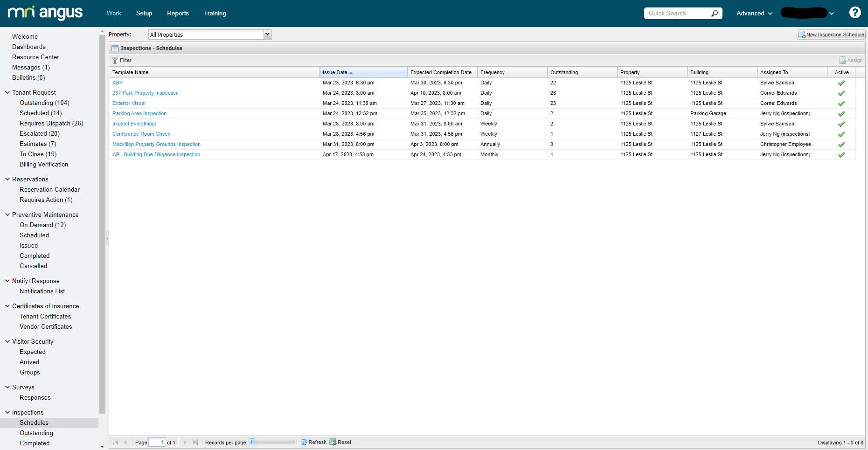Toggle the Active checkmark for ABP schedule
The height and width of the screenshot is (450, 868).
[841, 83]
